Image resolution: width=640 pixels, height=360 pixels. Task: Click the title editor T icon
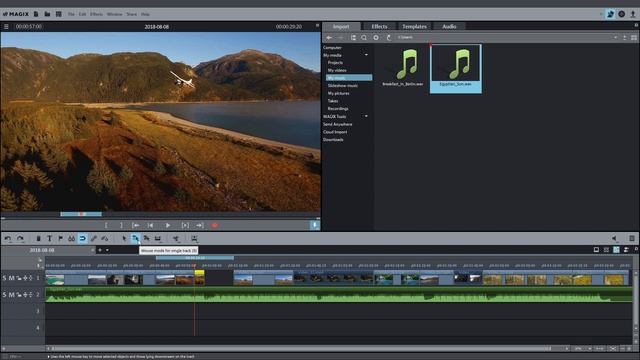[49, 238]
